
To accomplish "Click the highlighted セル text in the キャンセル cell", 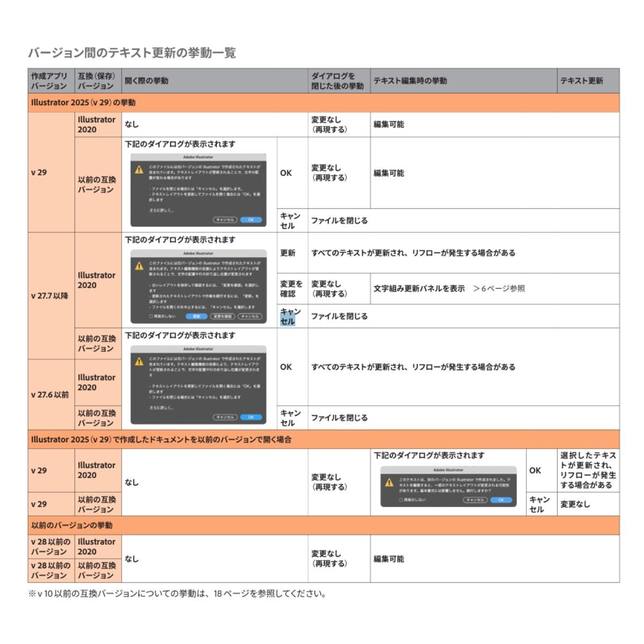I will click(x=288, y=321).
